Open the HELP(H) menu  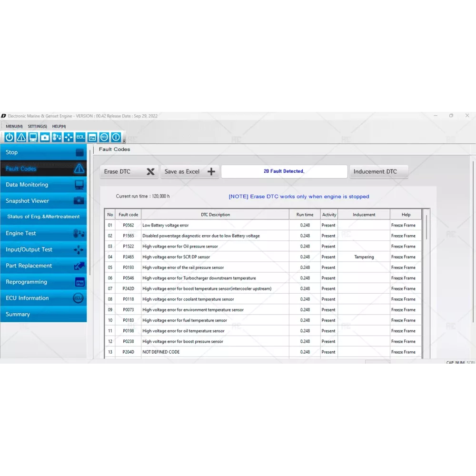pos(59,126)
